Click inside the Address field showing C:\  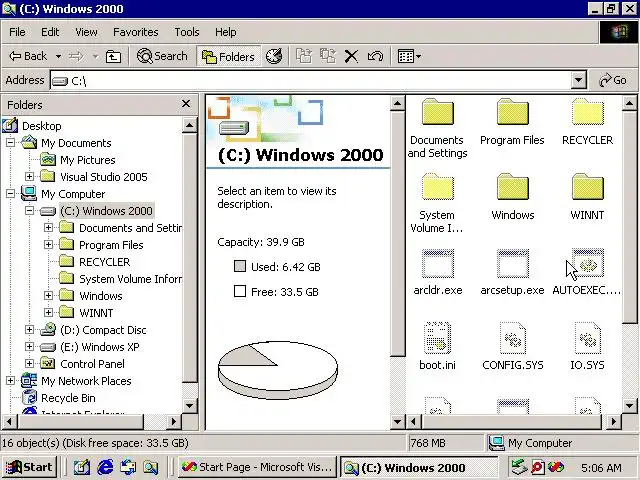311,80
